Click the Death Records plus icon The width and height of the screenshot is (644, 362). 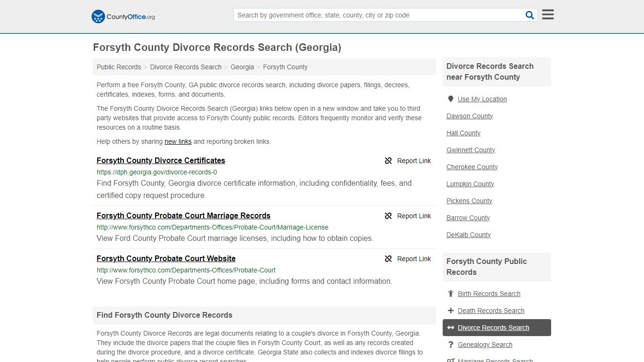451,311
